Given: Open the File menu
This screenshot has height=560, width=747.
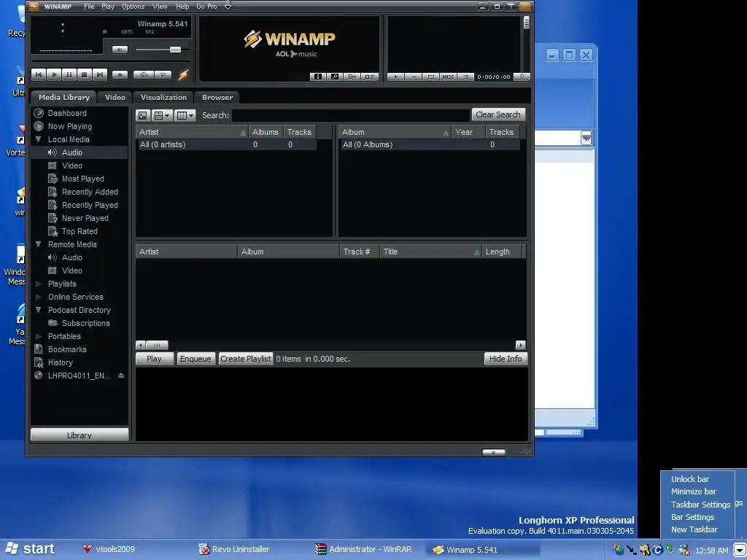Looking at the screenshot, I should [x=89, y=6].
